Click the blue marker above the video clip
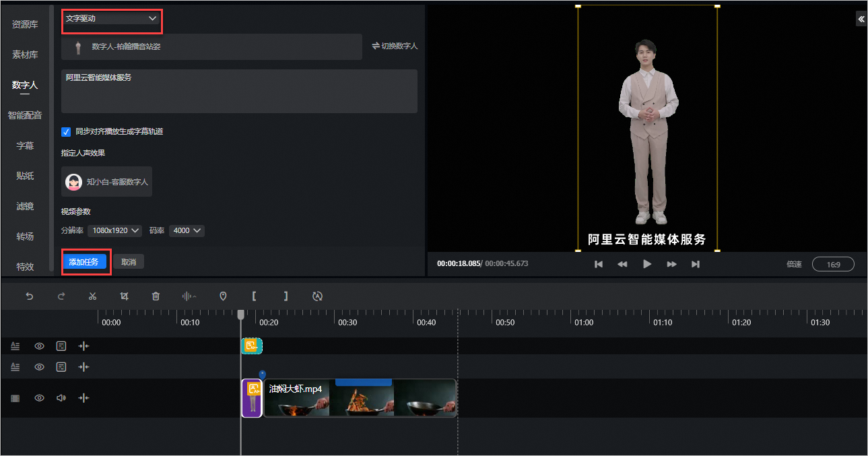Viewport: 868px width, 456px height. point(262,374)
